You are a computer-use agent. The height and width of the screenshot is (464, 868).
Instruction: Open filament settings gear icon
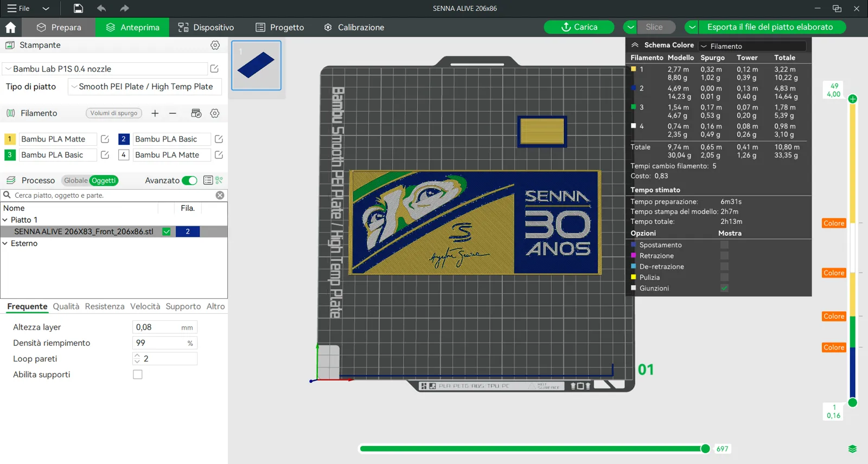(215, 113)
